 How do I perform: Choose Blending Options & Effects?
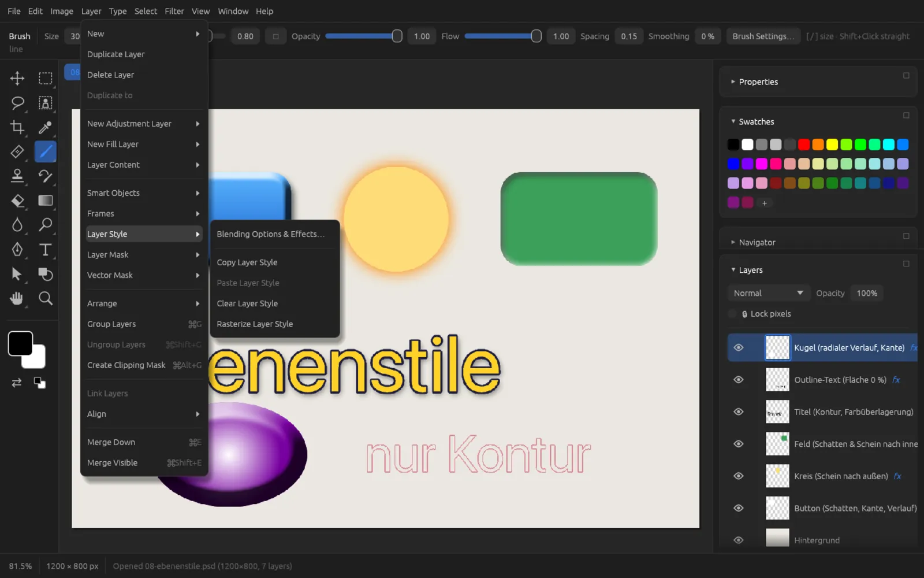click(x=274, y=234)
